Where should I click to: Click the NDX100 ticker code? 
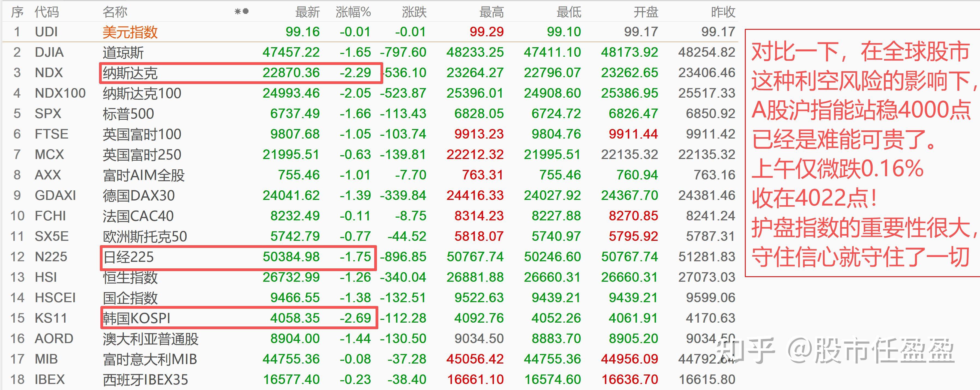60,94
